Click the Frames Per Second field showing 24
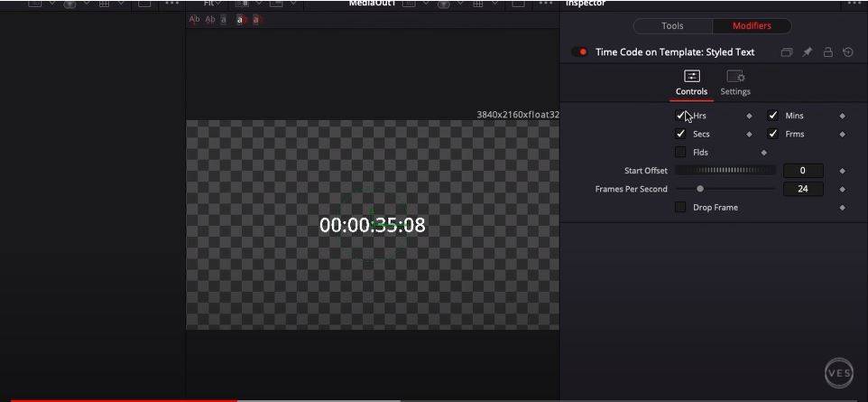Image resolution: width=868 pixels, height=402 pixels. [803, 189]
